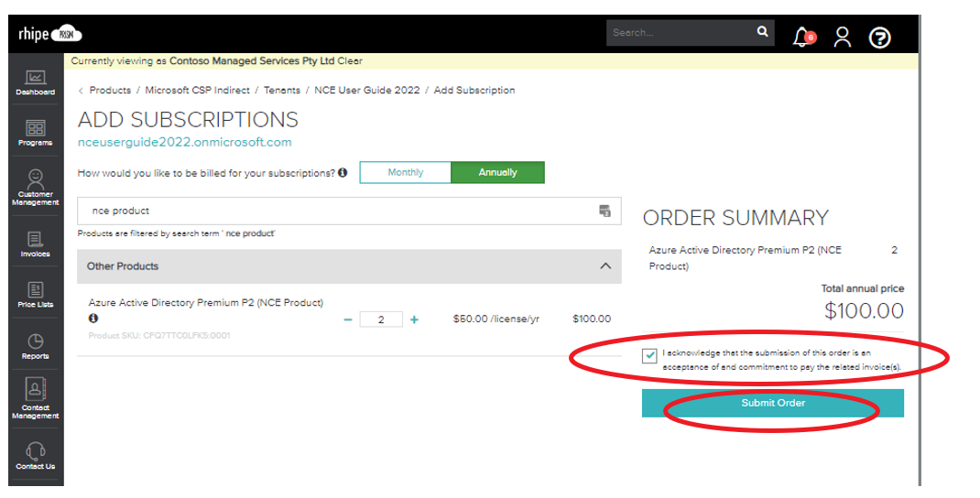Click the billing info icon
Viewport: 980px width, 498px height.
click(x=343, y=172)
